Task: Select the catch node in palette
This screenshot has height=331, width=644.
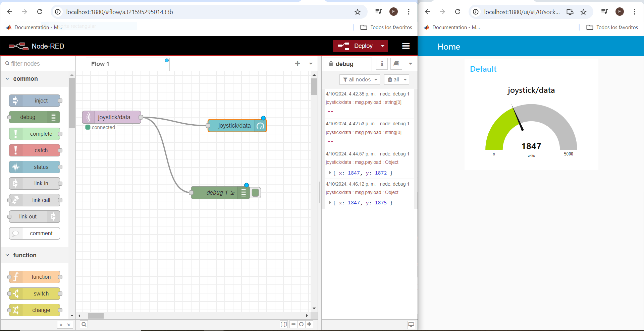Action: point(35,150)
